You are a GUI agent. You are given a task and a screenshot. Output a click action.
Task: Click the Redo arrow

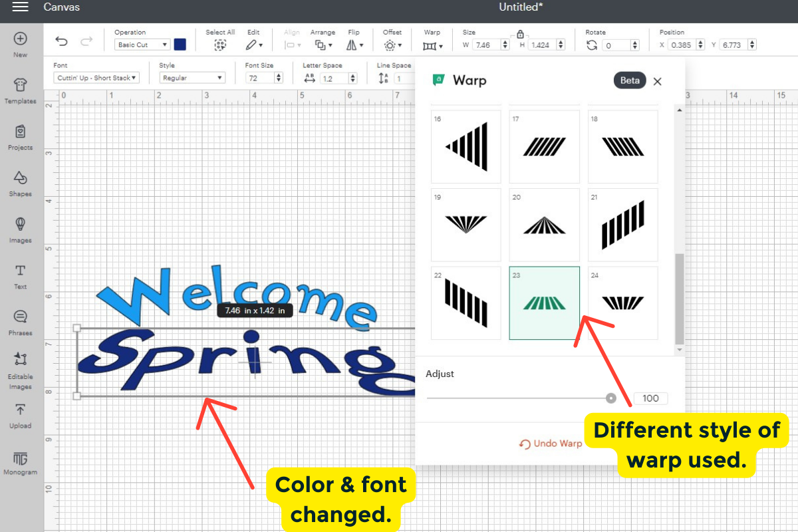tap(86, 41)
